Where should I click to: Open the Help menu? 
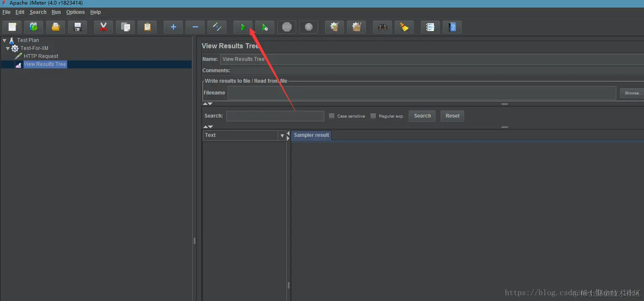click(x=95, y=12)
